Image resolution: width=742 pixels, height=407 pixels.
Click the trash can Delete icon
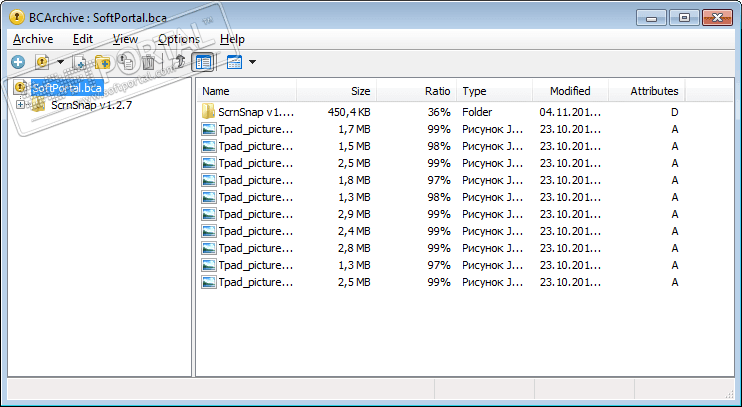(148, 62)
